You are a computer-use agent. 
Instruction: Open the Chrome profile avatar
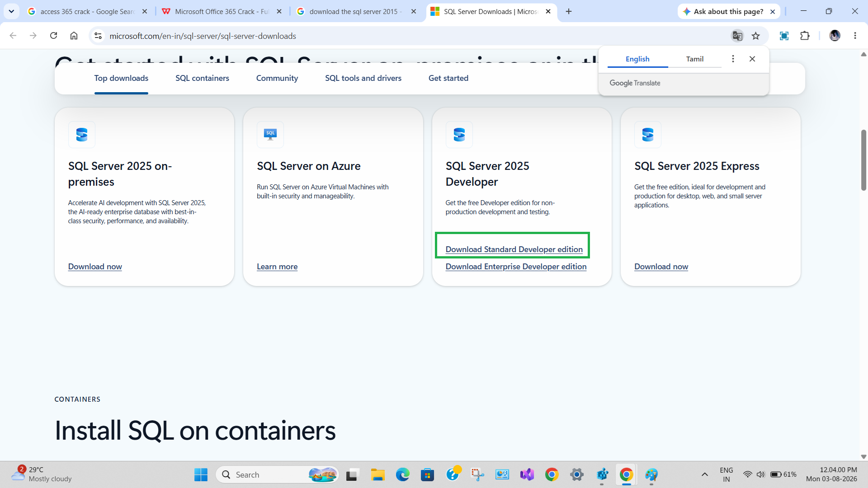pyautogui.click(x=835, y=36)
